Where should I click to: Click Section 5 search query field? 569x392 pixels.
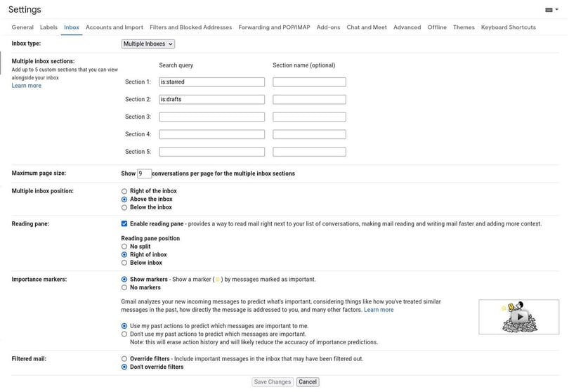click(x=212, y=152)
